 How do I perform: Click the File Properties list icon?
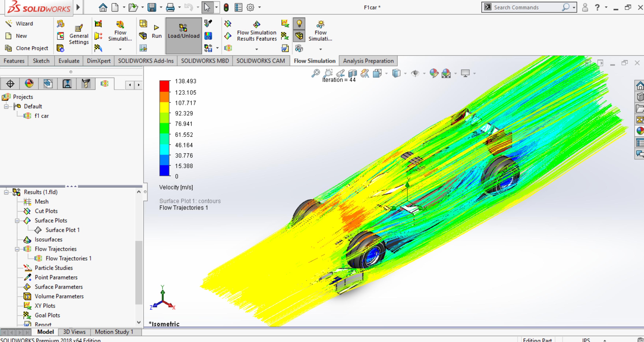coord(238,8)
